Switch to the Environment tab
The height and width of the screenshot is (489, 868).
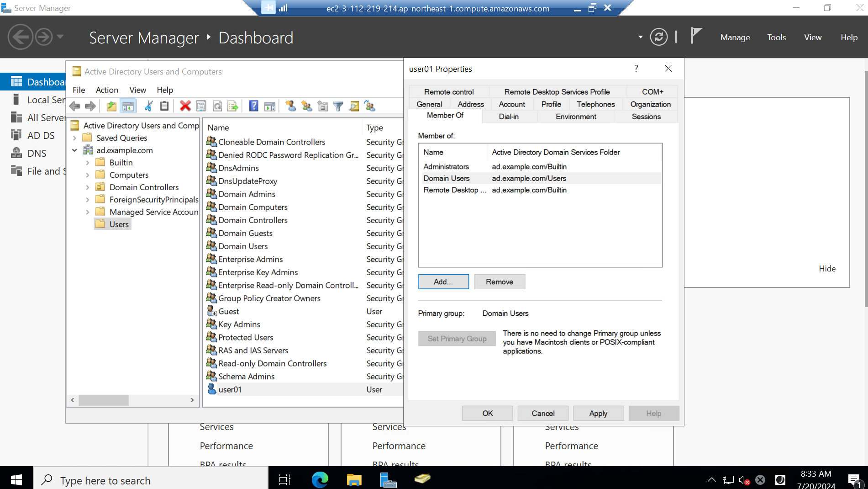[x=576, y=117]
